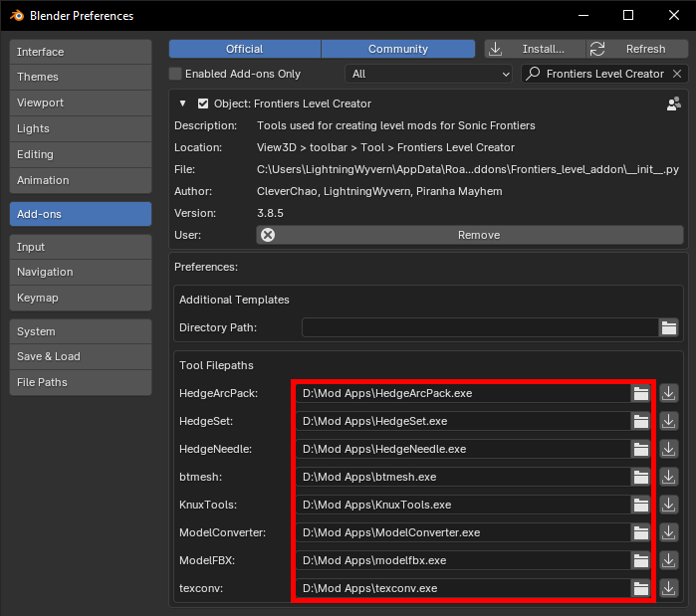Screen dimensions: 696x616
Task: Click the author names CleverChao, LightningWyvern, Piranha Mayhem
Action: tap(379, 192)
